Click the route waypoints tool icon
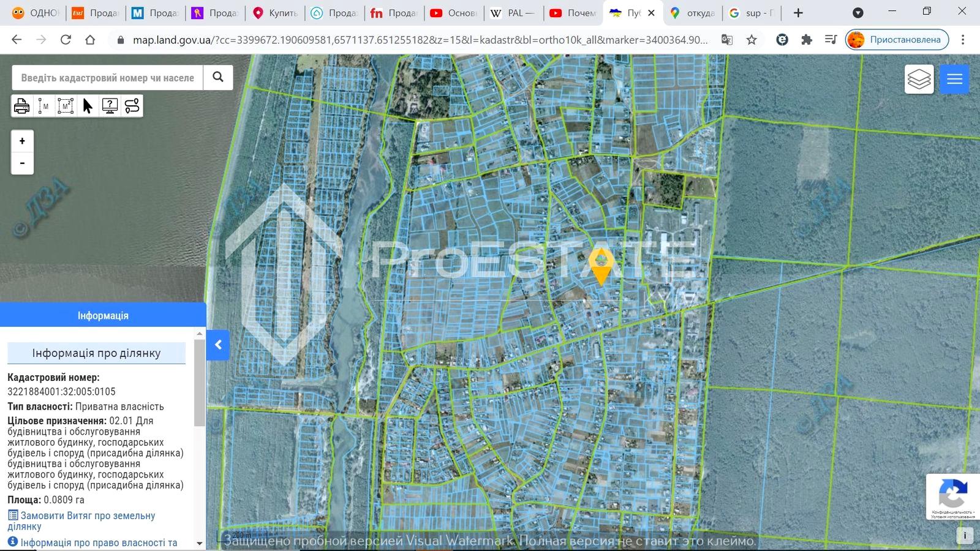 [132, 106]
